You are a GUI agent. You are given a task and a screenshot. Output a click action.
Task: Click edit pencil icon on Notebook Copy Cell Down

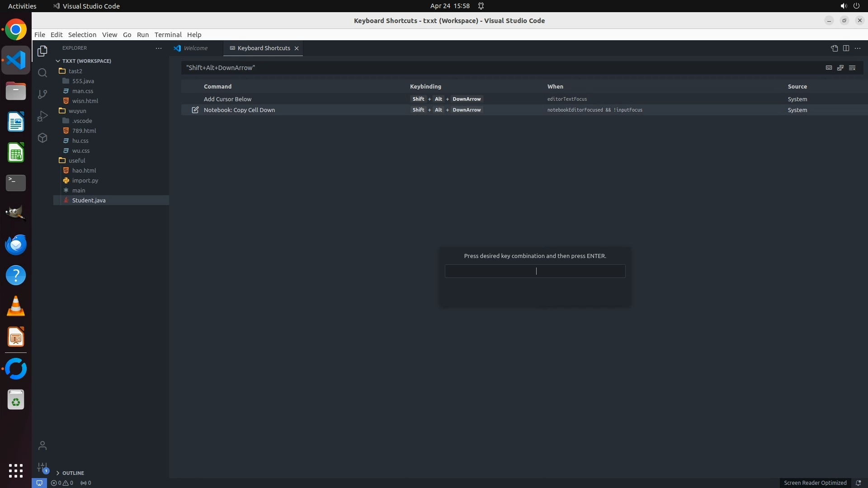click(x=195, y=110)
